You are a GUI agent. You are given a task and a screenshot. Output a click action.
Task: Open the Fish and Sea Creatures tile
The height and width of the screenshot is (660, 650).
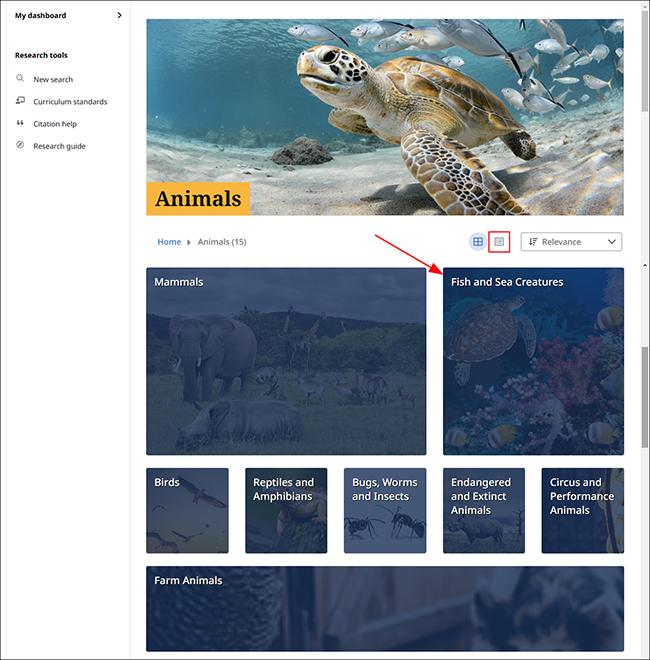coord(533,361)
